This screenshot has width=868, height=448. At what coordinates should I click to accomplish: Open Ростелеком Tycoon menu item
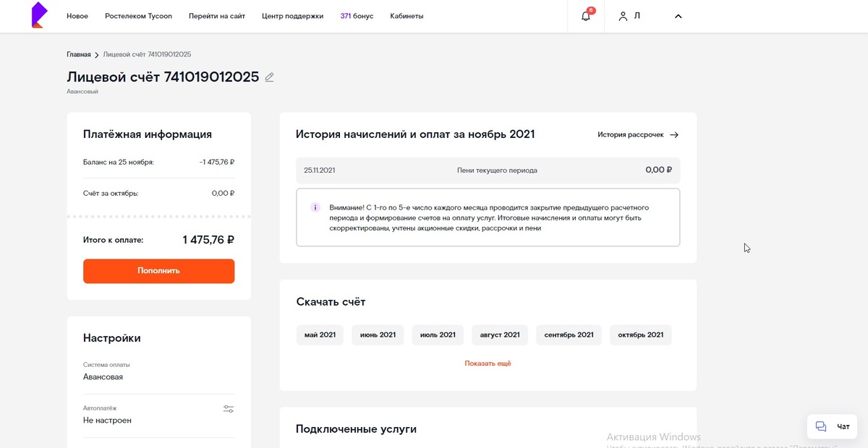pyautogui.click(x=138, y=16)
